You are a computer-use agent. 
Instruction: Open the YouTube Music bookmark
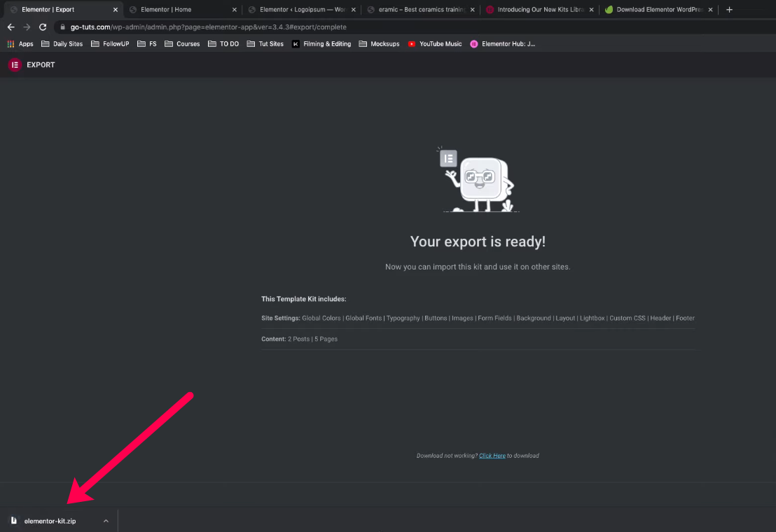[435, 44]
